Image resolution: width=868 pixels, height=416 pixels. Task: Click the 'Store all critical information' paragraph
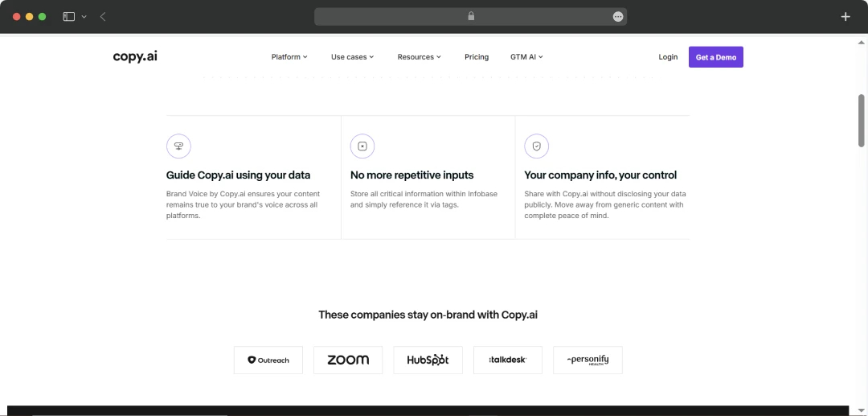424,200
